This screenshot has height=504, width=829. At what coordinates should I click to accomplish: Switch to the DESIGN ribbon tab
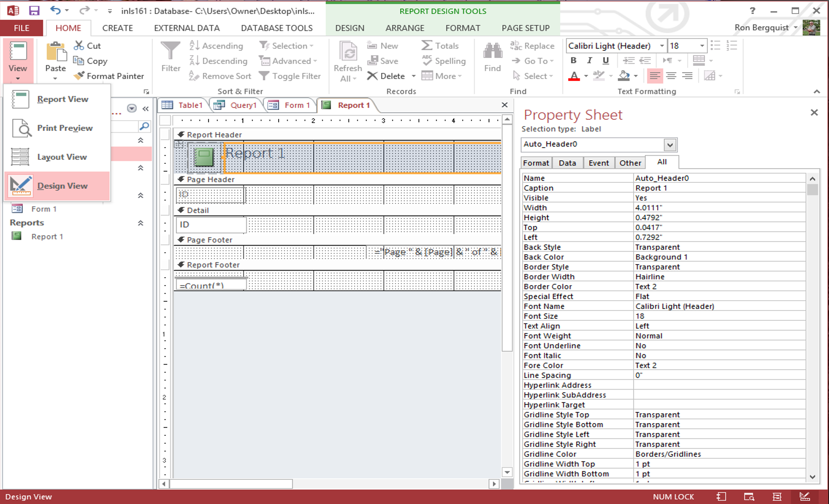click(349, 28)
